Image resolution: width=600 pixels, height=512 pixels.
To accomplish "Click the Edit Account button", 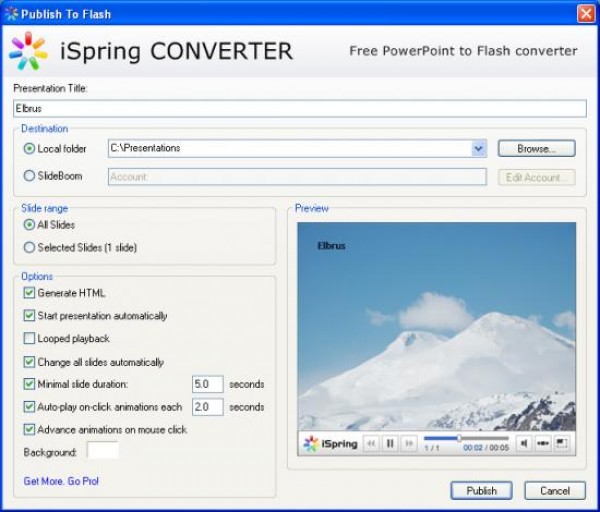I will (536, 178).
